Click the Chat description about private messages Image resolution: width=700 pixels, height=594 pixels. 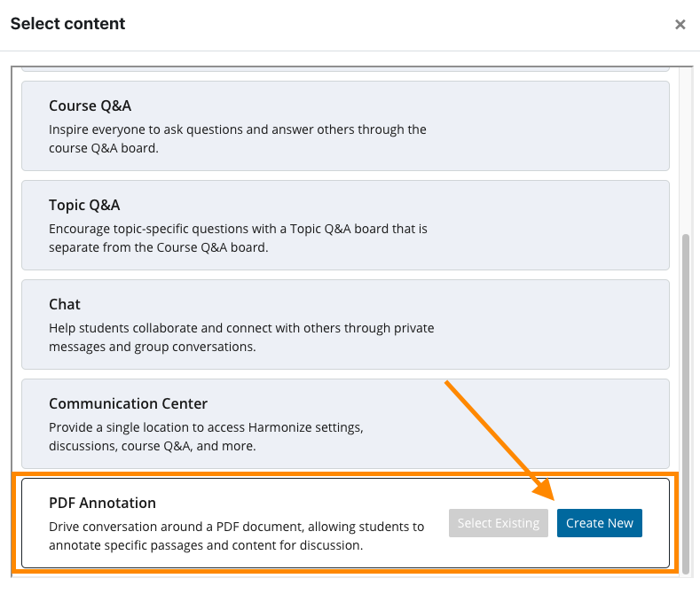241,338
